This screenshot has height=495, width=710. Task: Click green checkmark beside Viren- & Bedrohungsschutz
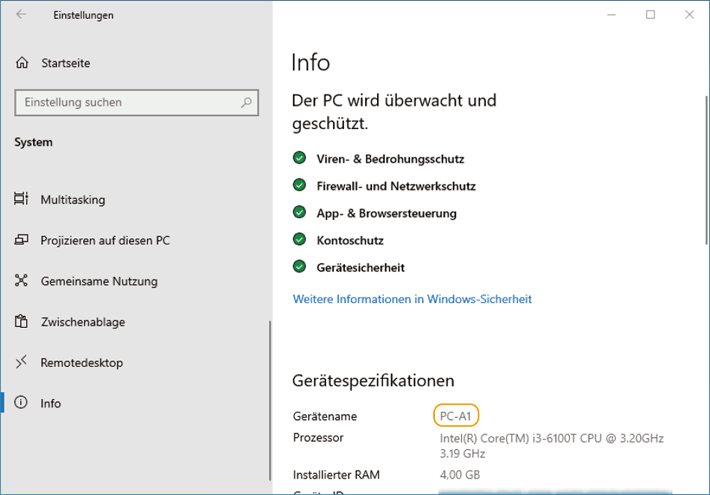[298, 158]
